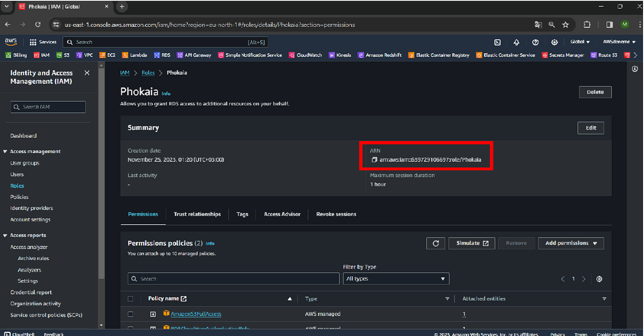Viewport: 644px width, 336px height.
Task: Open the notifications bell
Action: (516, 42)
